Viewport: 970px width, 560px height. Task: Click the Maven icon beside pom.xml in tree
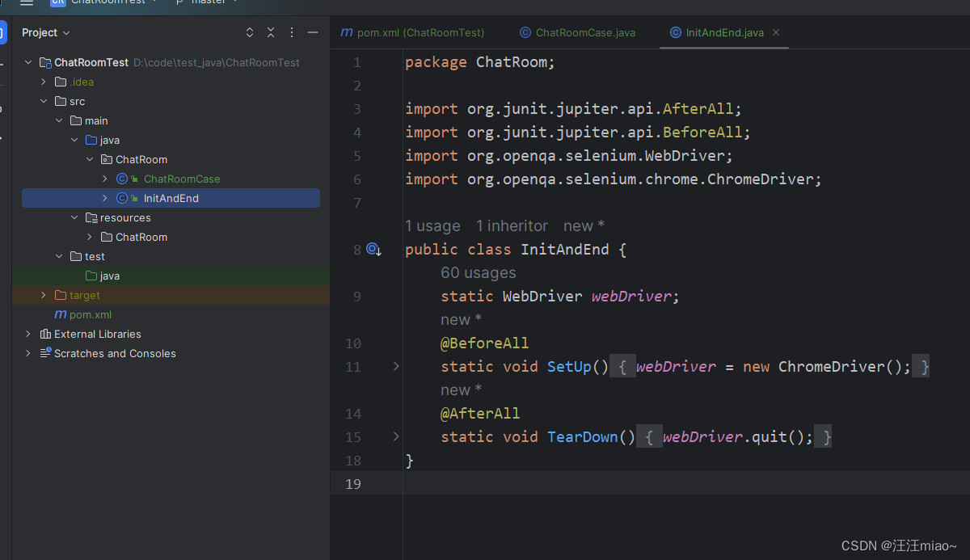pos(60,314)
